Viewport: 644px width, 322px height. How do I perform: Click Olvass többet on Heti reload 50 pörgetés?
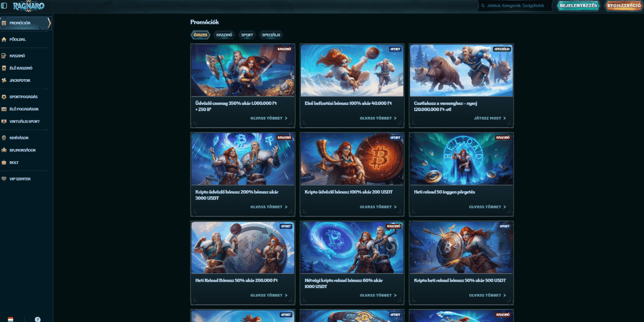click(487, 207)
